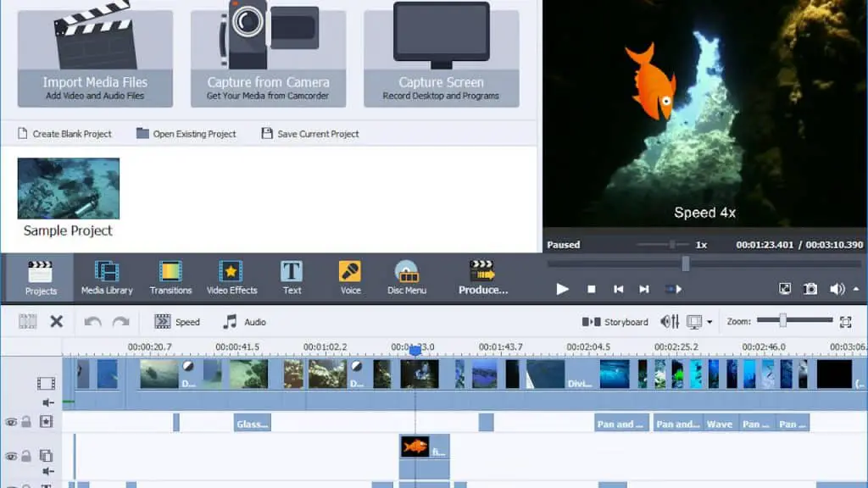Play the preview video

562,289
